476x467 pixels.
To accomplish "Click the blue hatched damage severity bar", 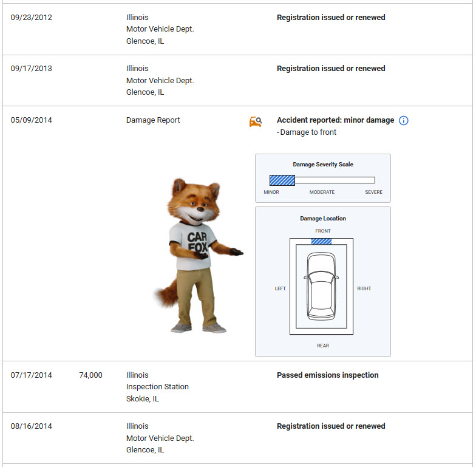I will [282, 180].
